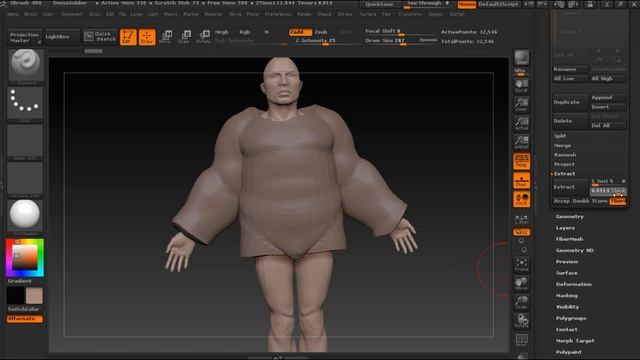The width and height of the screenshot is (640, 360).
Task: Click the right shelf Rotate view icon
Action: click(x=521, y=321)
